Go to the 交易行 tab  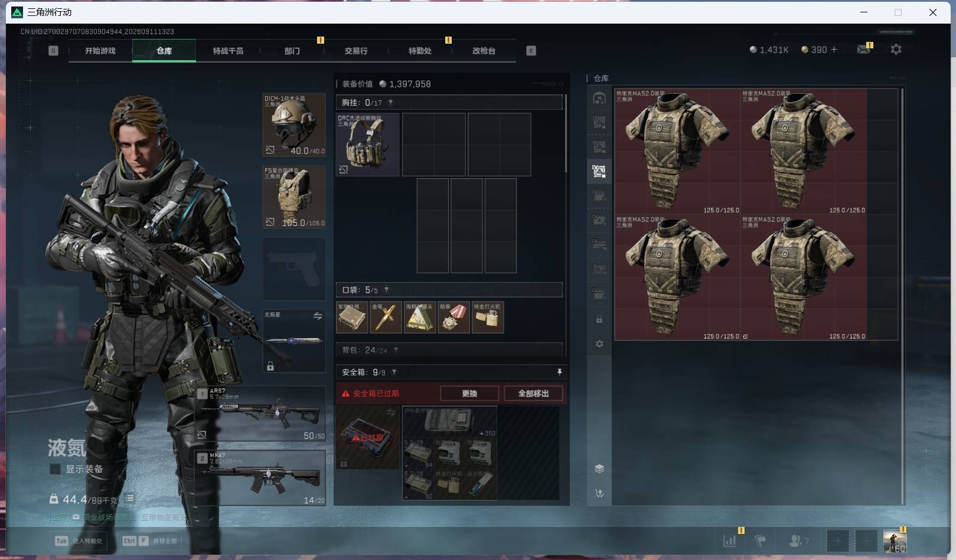point(356,51)
